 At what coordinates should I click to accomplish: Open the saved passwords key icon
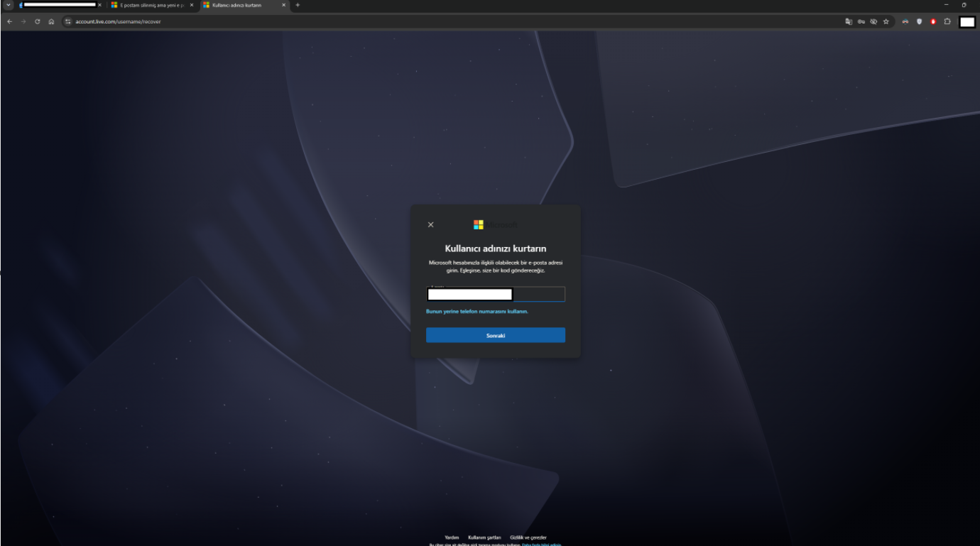click(x=861, y=21)
